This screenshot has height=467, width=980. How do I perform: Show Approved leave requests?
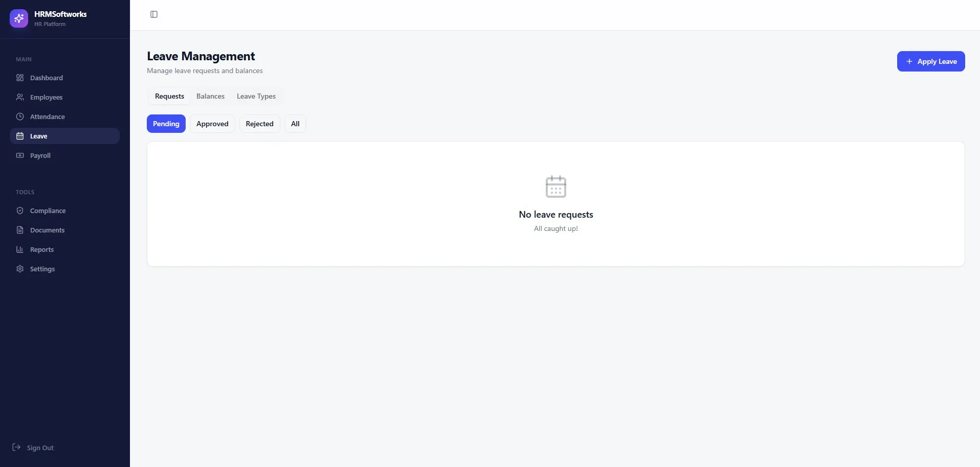[x=212, y=124]
